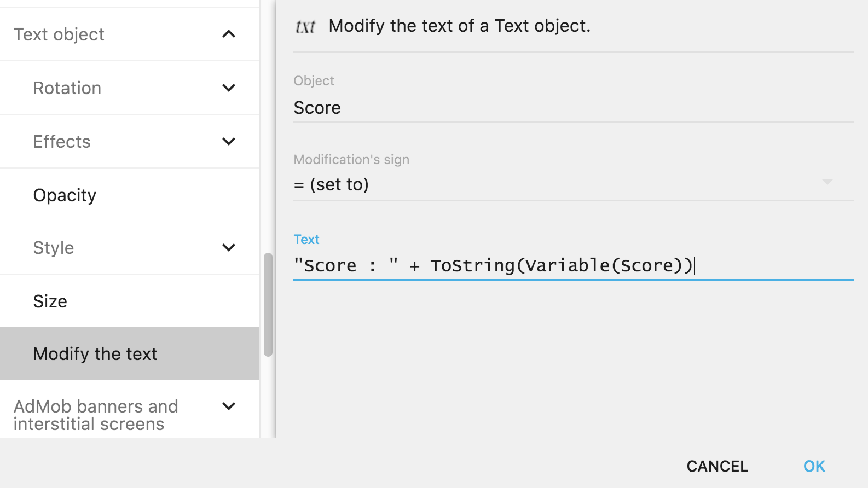Expand the Rotation chevron arrow
The image size is (868, 488).
229,88
